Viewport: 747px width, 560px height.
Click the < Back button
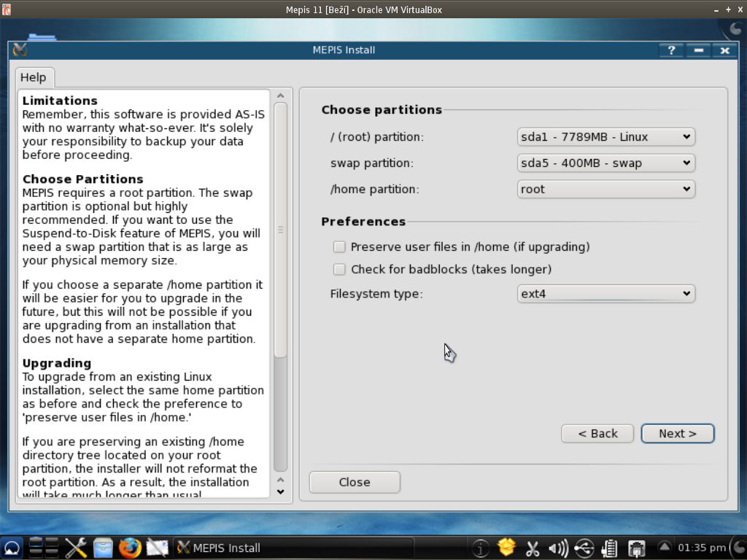(597, 434)
